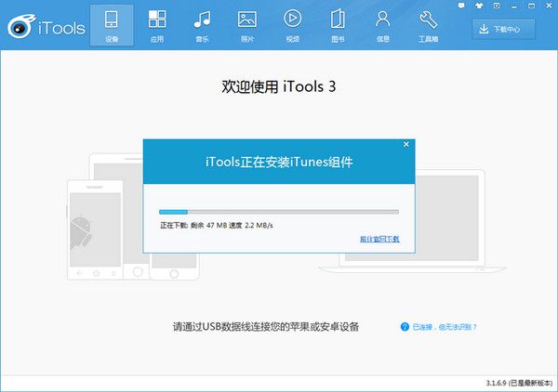Image resolution: width=558 pixels, height=392 pixels.
Task: Open the 工具箱 (Toolbox) section
Action: 429,26
